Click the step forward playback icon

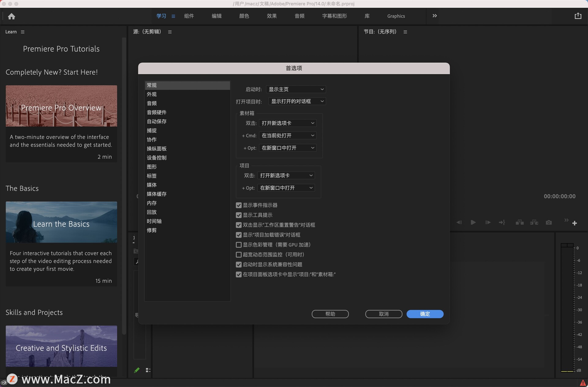click(487, 223)
